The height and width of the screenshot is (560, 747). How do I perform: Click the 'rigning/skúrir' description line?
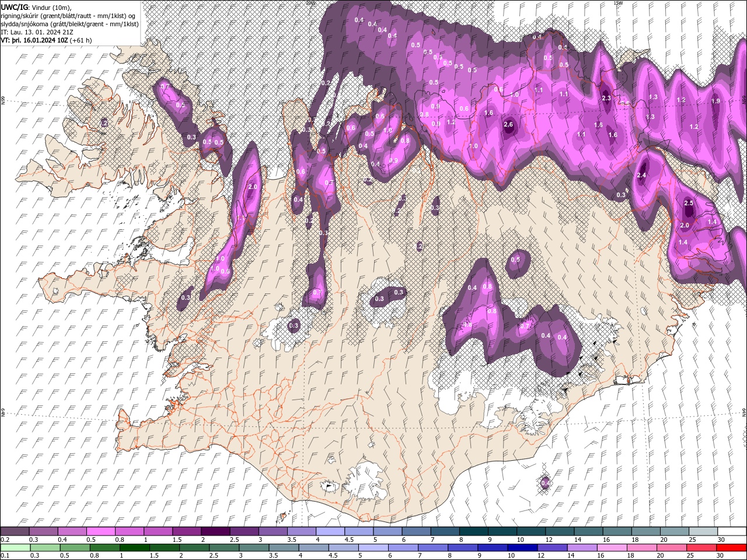(68, 16)
